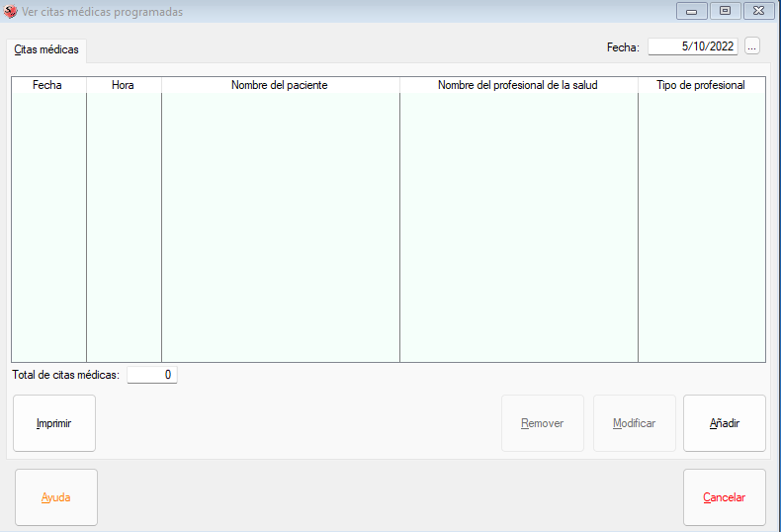Select the Citas médicas tab
Image resolution: width=781 pixels, height=532 pixels.
(x=46, y=49)
